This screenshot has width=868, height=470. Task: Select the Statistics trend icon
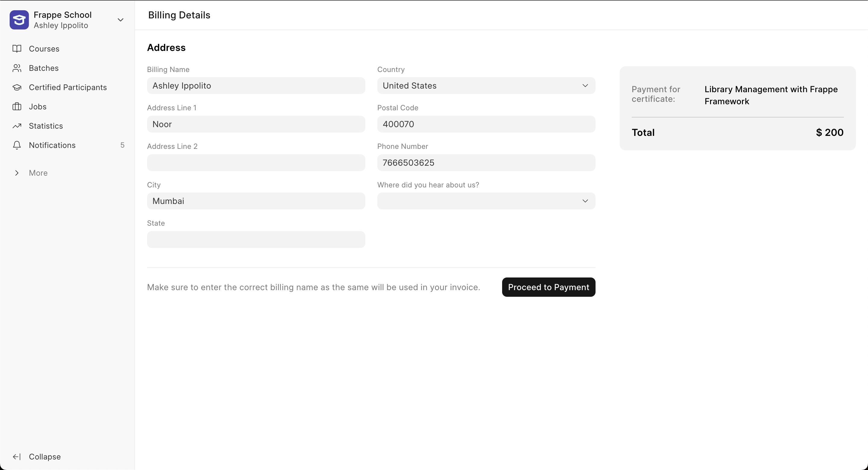17,126
